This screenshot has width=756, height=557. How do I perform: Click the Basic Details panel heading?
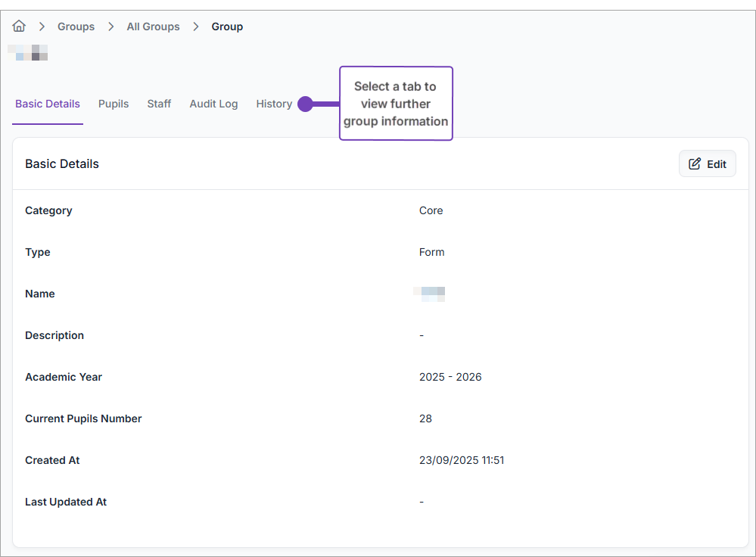coord(62,164)
